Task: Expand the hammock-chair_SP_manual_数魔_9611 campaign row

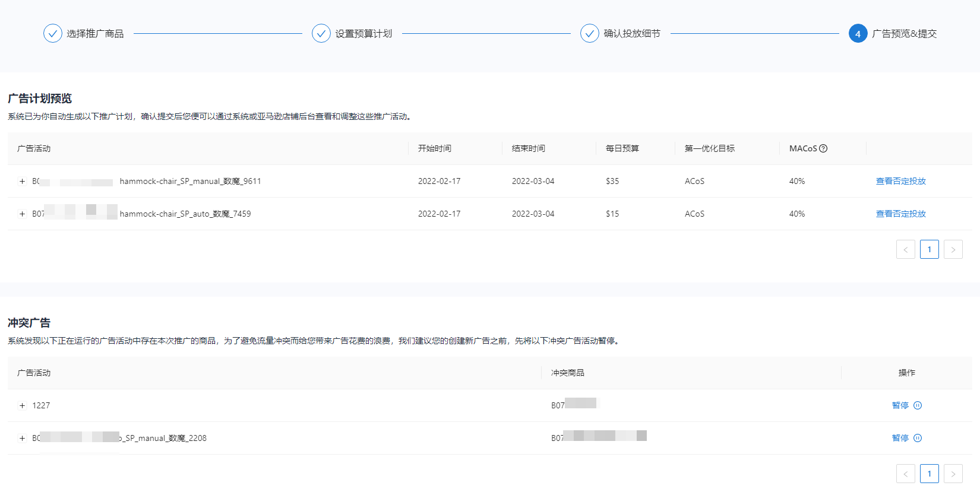Action: [23, 182]
